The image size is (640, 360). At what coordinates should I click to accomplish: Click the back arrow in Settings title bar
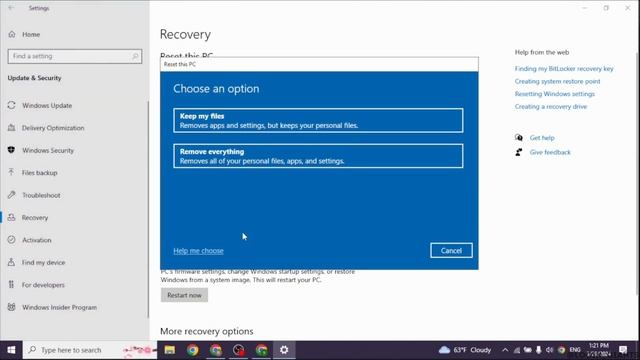tap(11, 8)
